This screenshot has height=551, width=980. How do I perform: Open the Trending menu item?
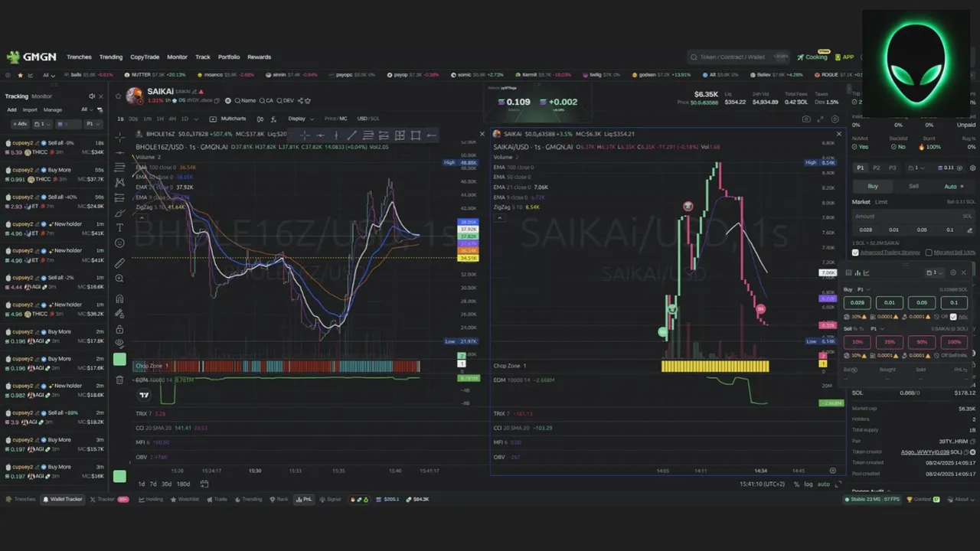point(111,57)
